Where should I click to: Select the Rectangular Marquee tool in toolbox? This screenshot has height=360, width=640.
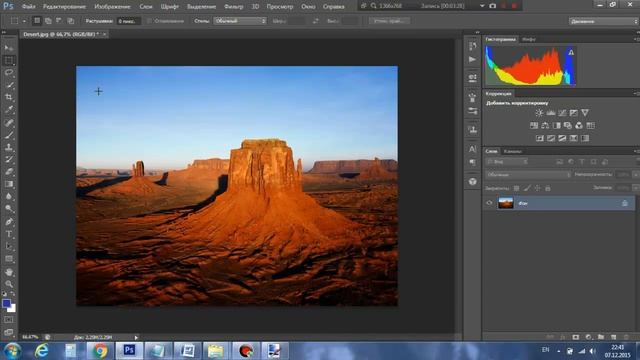(9, 61)
